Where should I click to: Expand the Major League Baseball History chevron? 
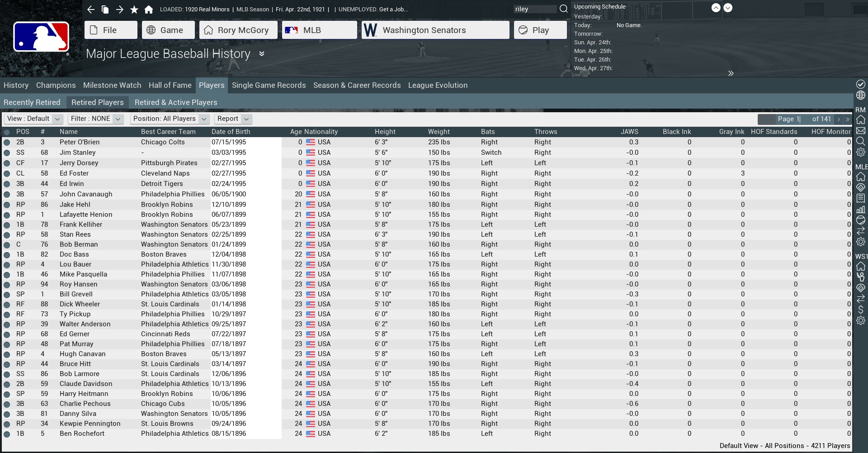coord(261,54)
